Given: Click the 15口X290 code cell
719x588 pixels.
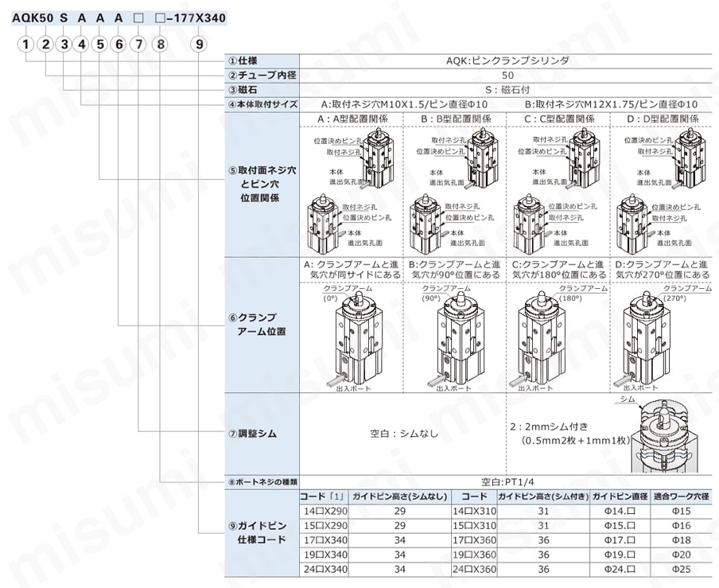Looking at the screenshot, I should pyautogui.click(x=325, y=526).
